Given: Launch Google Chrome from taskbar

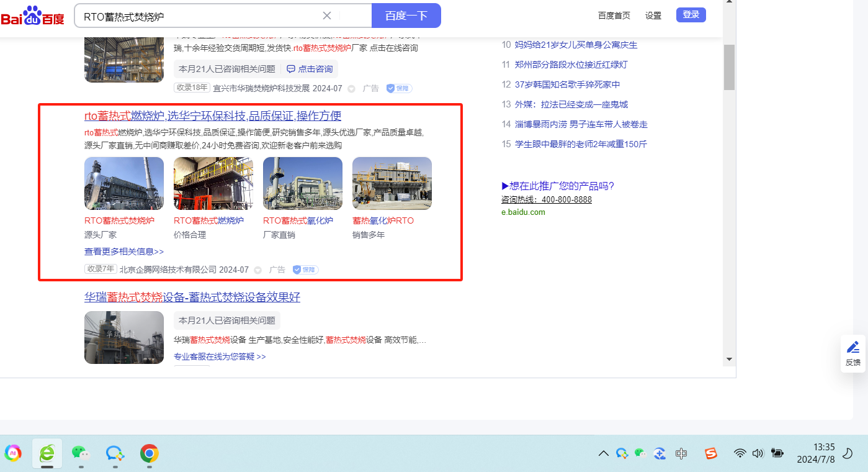Looking at the screenshot, I should tap(148, 453).
